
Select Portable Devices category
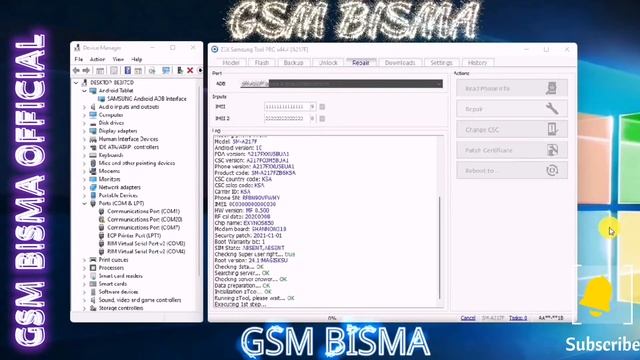point(118,196)
